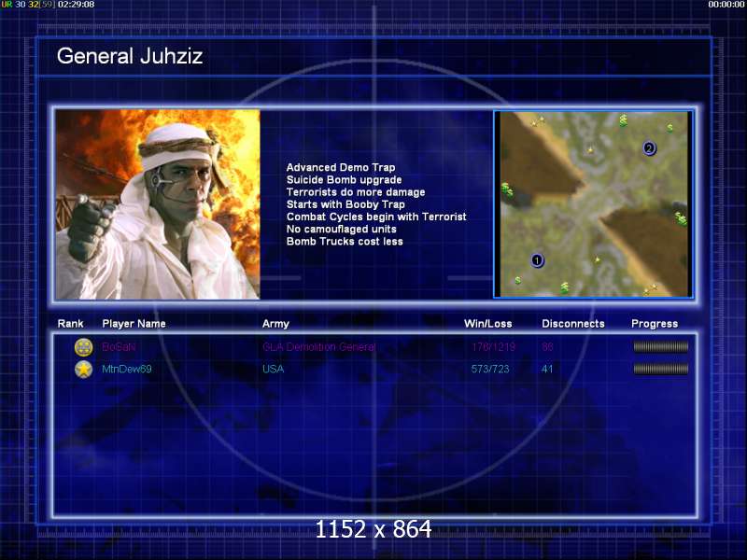
Task: Click the win/loss value 573/723
Action: [490, 369]
